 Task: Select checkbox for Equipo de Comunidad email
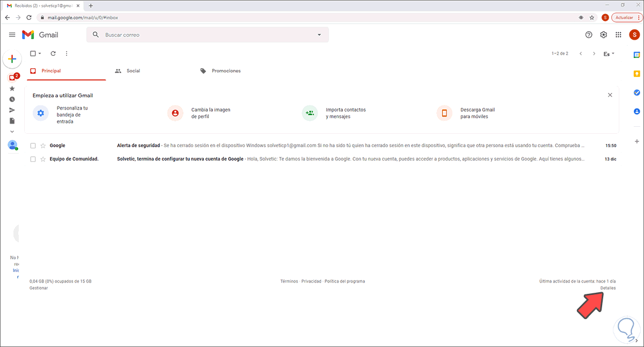click(33, 159)
